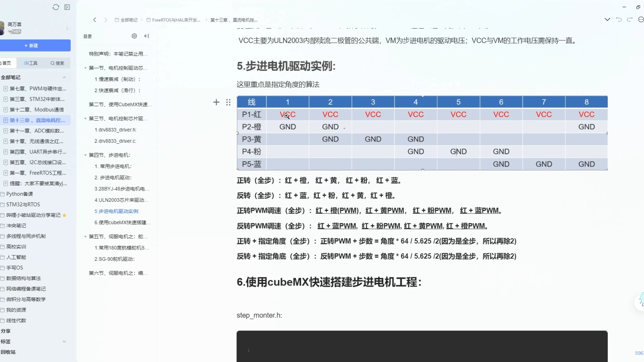The image size is (644, 362).
Task: Click the undo arrow icon
Action: [x=619, y=19]
